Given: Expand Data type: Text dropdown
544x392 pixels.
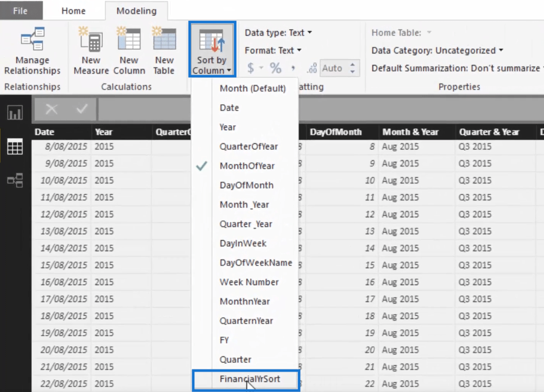Looking at the screenshot, I should coord(278,33).
